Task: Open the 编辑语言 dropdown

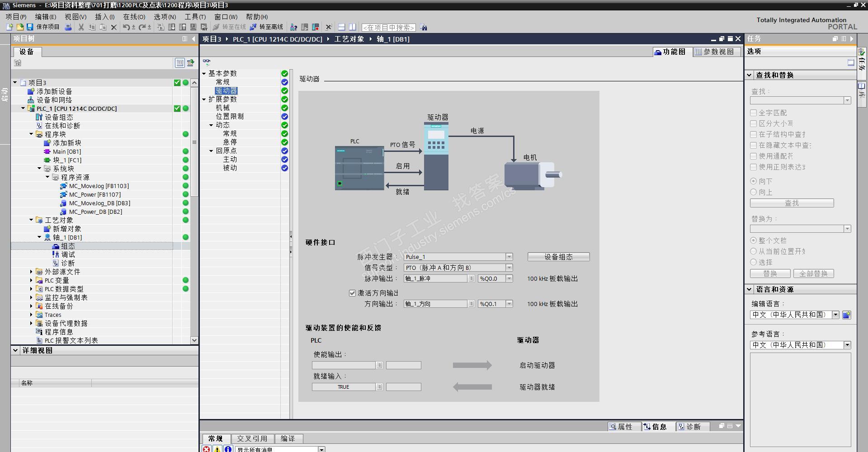Action: click(835, 315)
